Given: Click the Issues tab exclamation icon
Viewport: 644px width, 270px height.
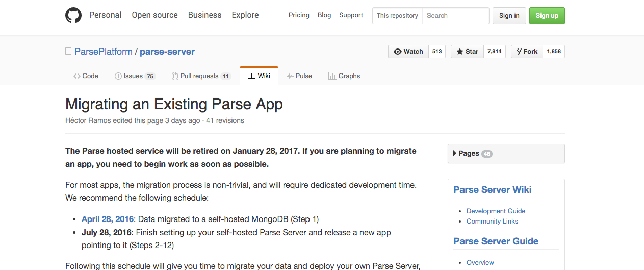Looking at the screenshot, I should click(x=118, y=76).
